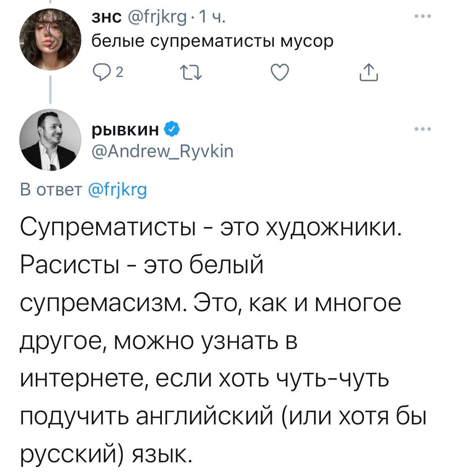Open more options for знс's tweet
453x476 pixels.
pos(423,17)
